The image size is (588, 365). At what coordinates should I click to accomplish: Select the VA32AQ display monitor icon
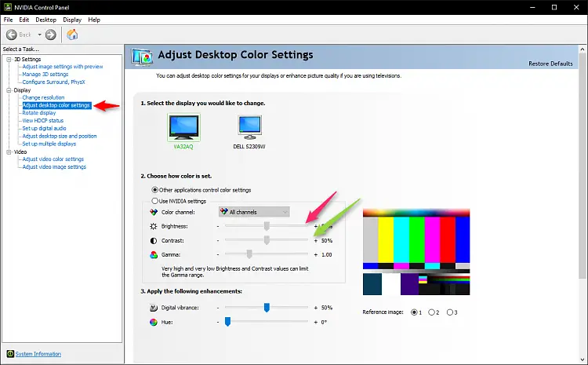click(183, 127)
